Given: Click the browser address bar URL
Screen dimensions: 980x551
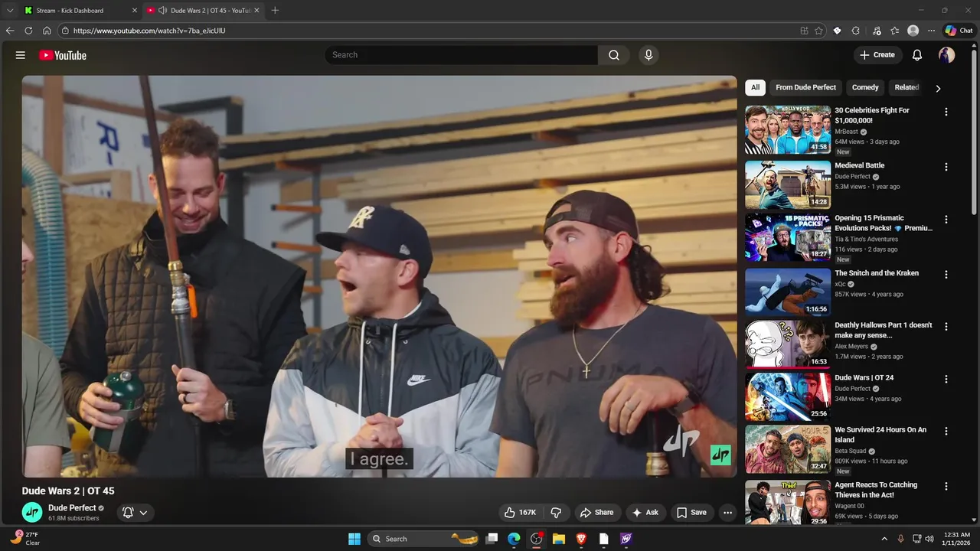Looking at the screenshot, I should (149, 31).
